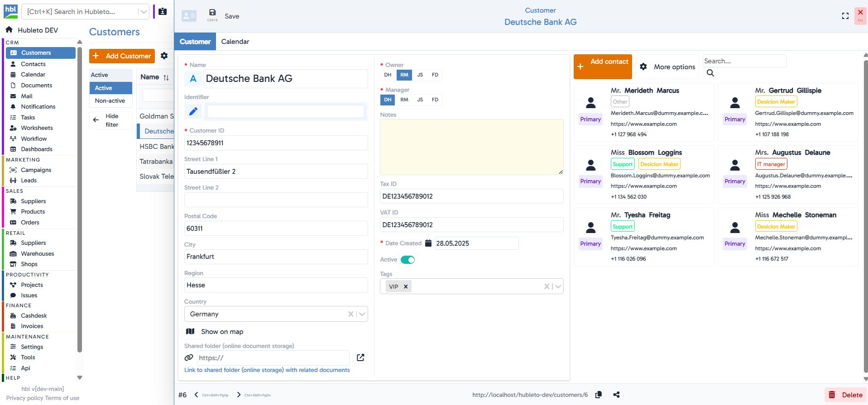Click the Add contact button
The height and width of the screenshot is (405, 868).
click(603, 67)
